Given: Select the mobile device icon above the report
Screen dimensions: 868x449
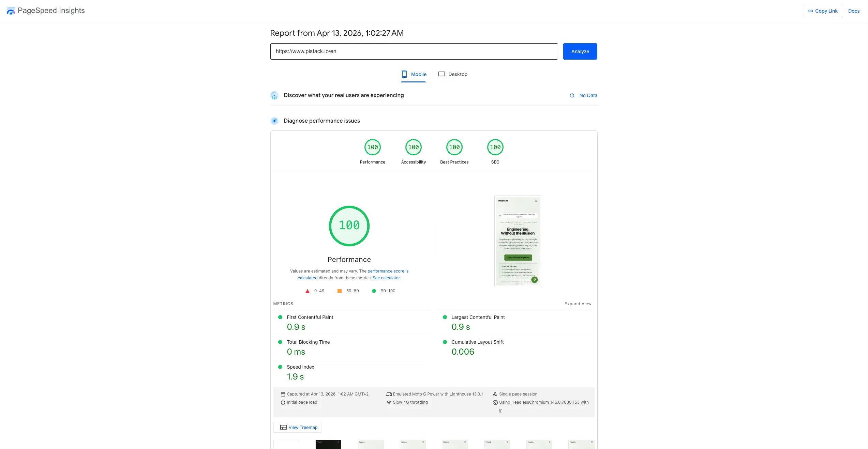Looking at the screenshot, I should coord(404,74).
